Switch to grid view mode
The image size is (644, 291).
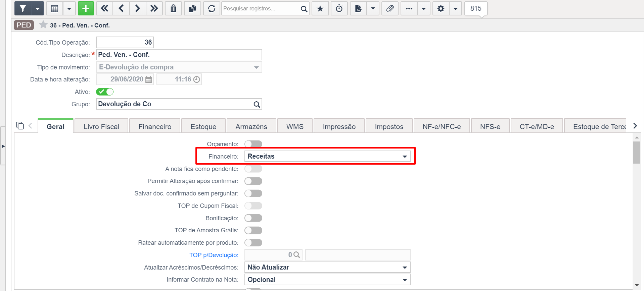[54, 8]
